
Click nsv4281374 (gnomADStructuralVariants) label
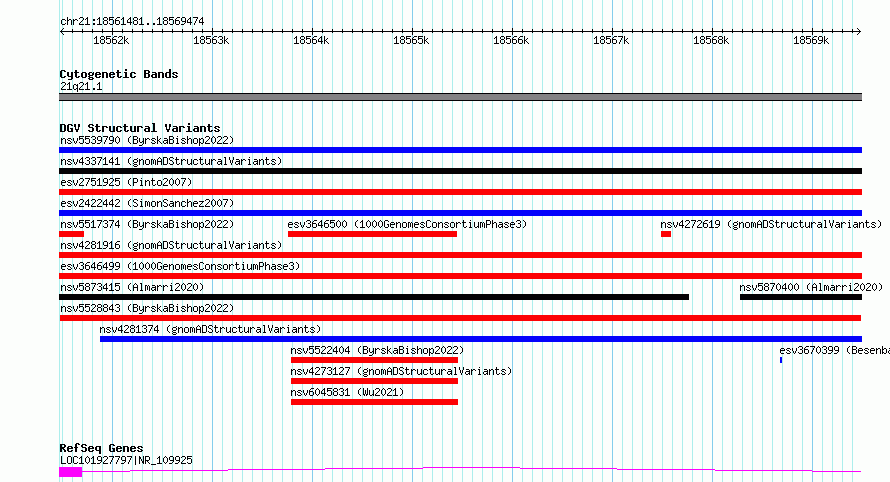210,329
